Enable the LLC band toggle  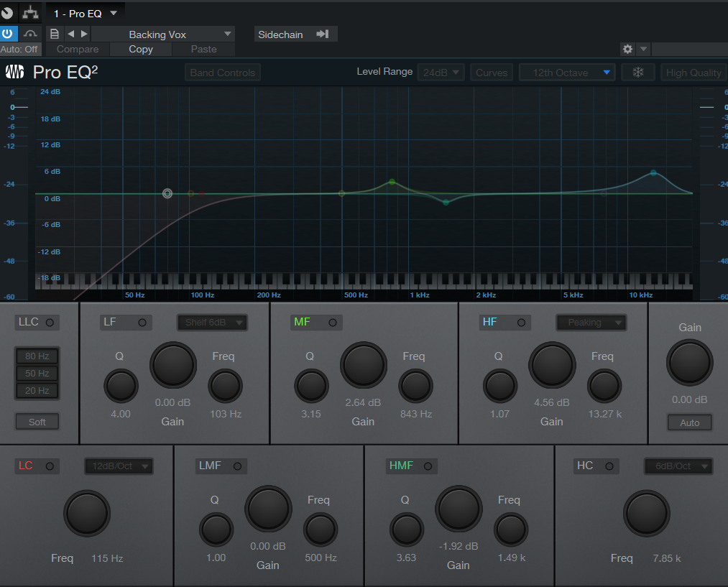[50, 323]
